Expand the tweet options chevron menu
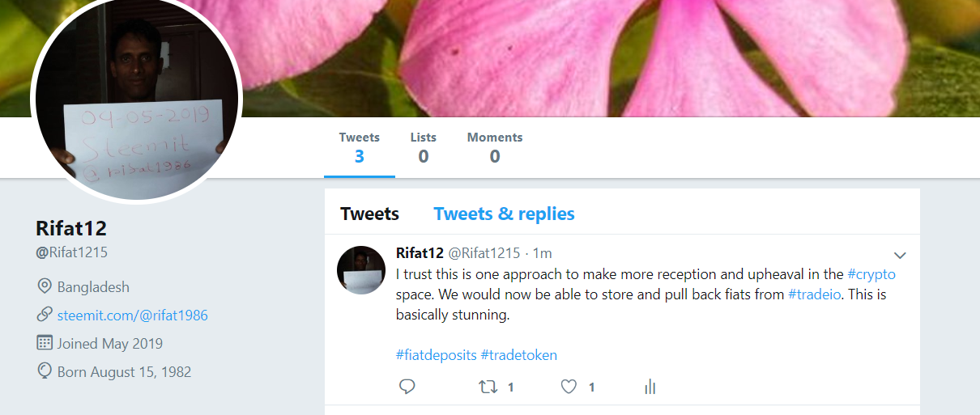The height and width of the screenshot is (415, 980). pyautogui.click(x=900, y=255)
